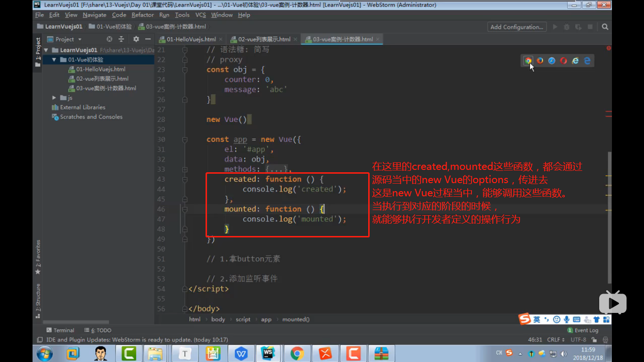Expand the js folder

(54, 98)
